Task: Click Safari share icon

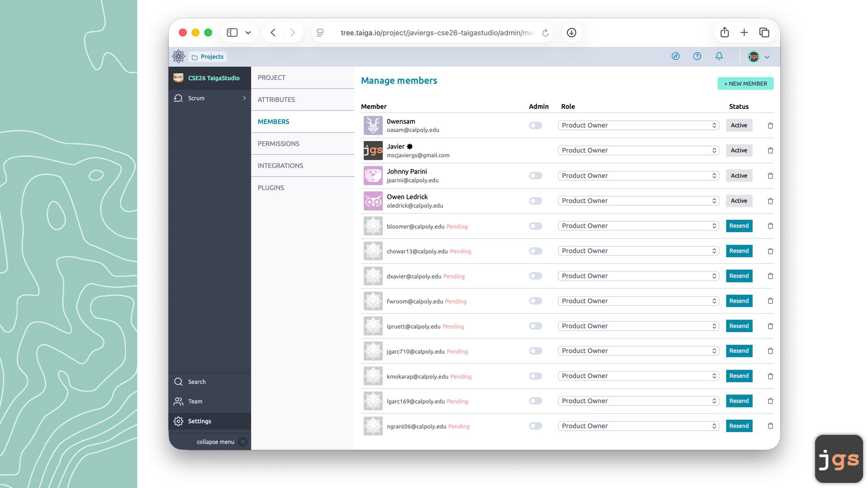Action: [725, 33]
